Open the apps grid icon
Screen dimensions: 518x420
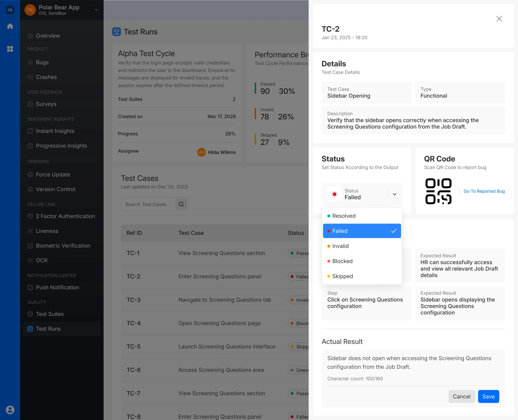point(10,49)
